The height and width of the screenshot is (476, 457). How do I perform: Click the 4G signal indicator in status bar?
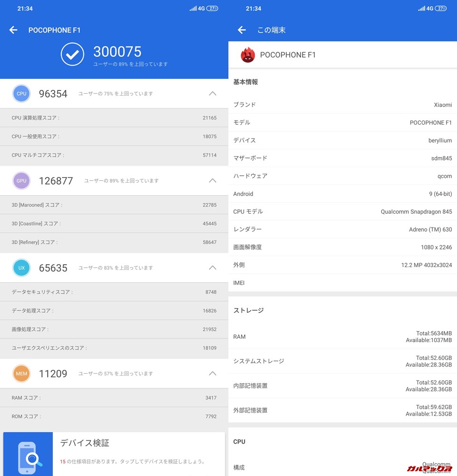(193, 8)
